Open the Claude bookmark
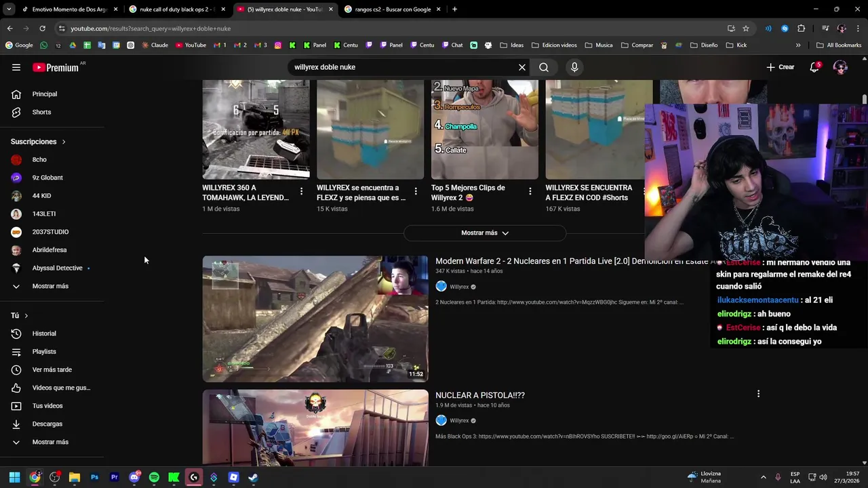Image resolution: width=868 pixels, height=488 pixels. [x=155, y=45]
